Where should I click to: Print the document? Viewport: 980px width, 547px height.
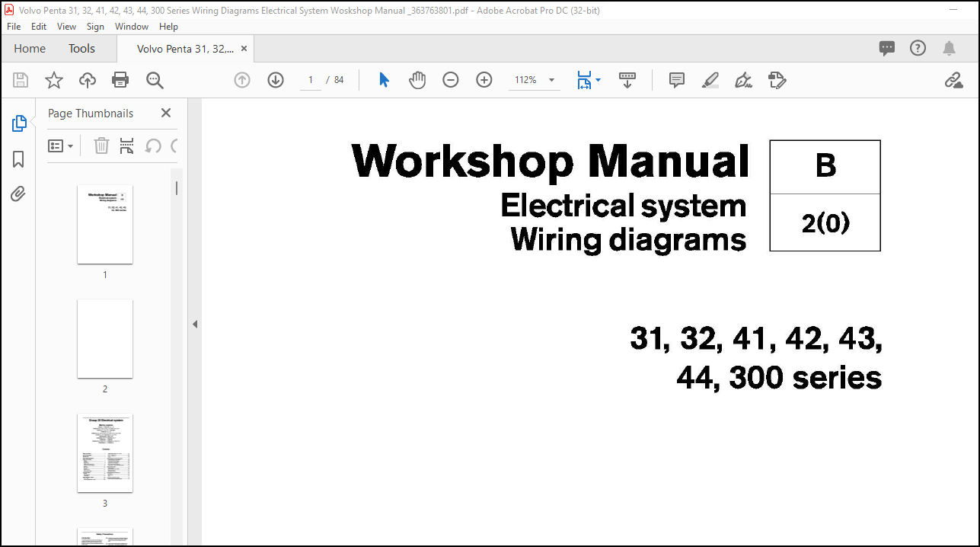tap(120, 80)
